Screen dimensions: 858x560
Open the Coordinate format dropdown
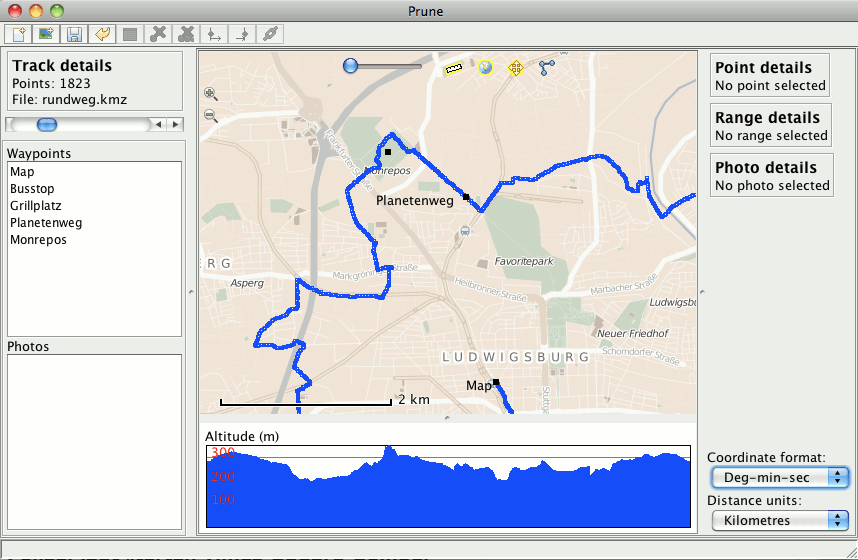[779, 478]
